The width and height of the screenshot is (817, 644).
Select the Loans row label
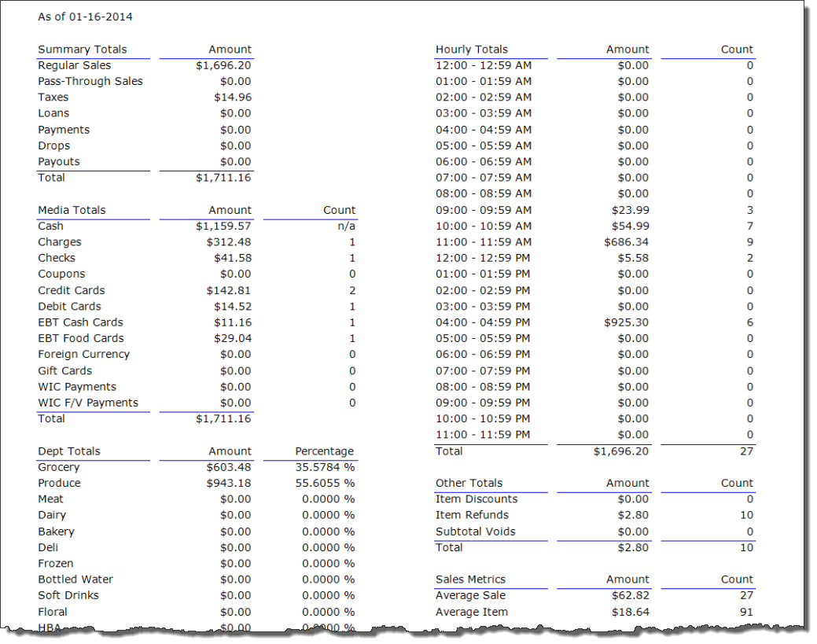(x=53, y=113)
